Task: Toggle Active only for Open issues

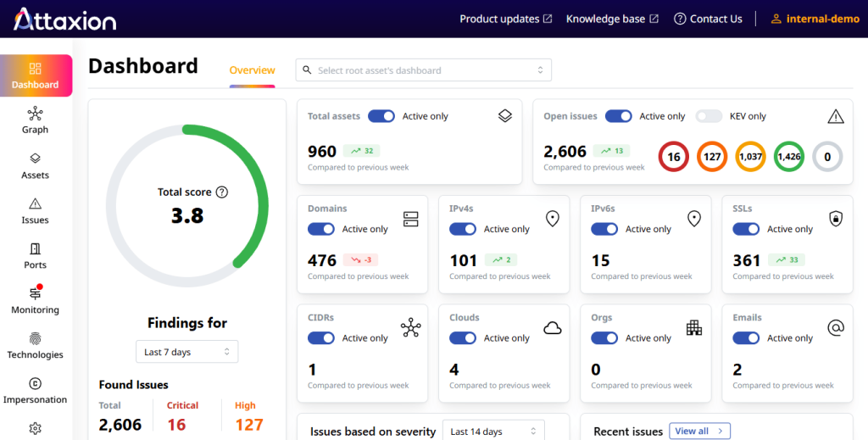Action: (618, 116)
